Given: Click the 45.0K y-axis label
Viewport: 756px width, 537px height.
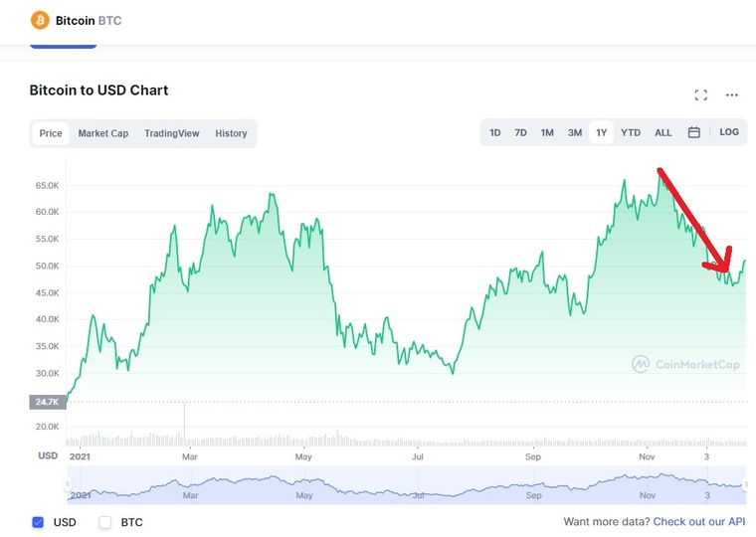Looking at the screenshot, I should click(48, 292).
